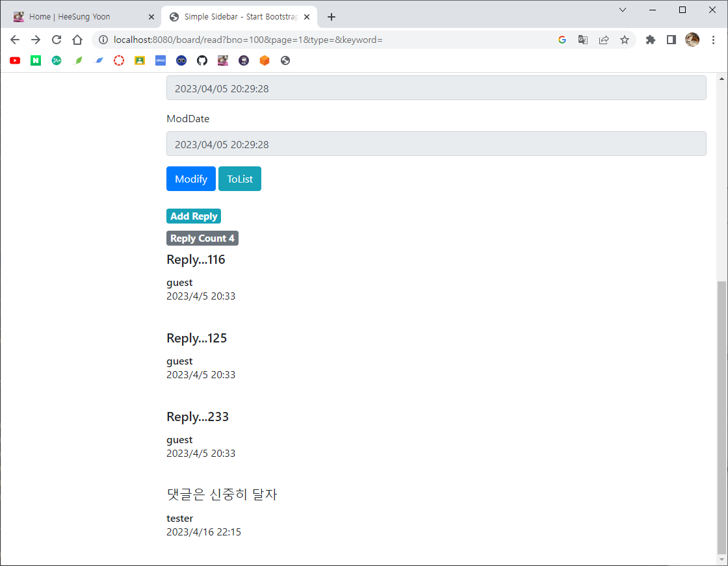Share this page icon
728x566 pixels.
click(604, 40)
